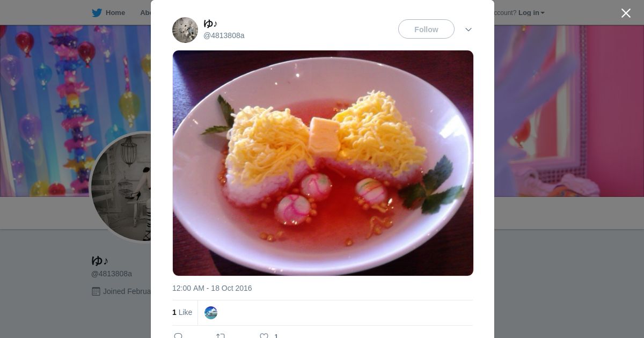
Task: Click the calendar icon beside Joined
Action: click(96, 291)
